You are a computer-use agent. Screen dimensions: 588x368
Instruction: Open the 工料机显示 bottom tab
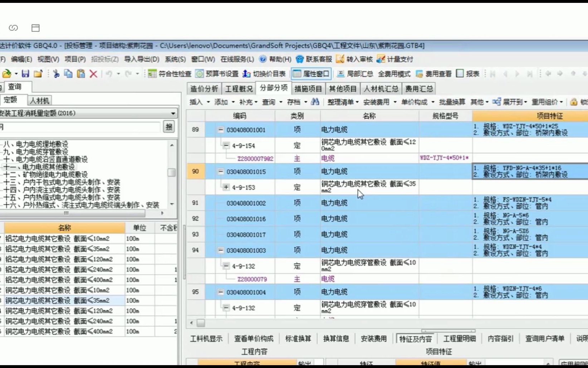(x=206, y=339)
